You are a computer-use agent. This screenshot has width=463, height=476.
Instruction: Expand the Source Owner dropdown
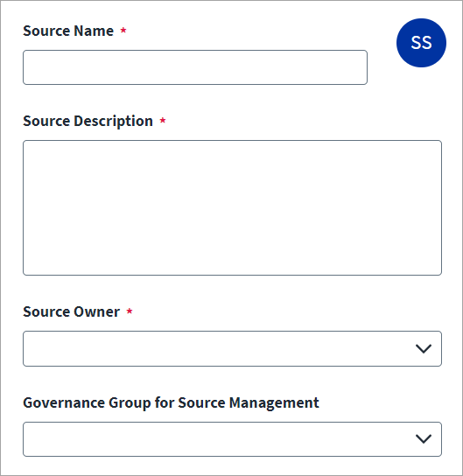(232, 348)
